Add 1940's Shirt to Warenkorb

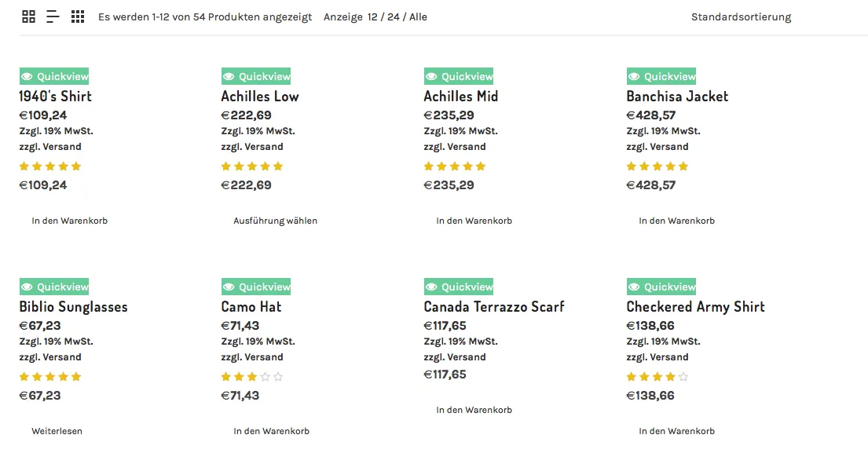70,221
